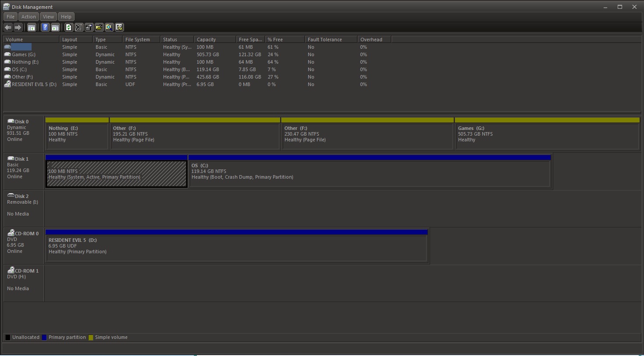Open the Action menu
Screen dimensions: 644x356
pos(28,17)
